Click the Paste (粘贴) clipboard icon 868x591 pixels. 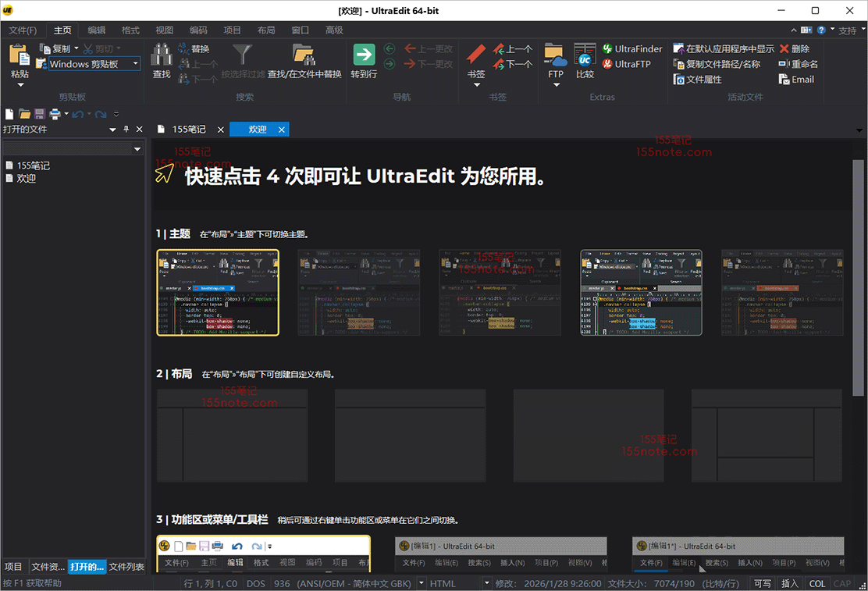point(20,56)
